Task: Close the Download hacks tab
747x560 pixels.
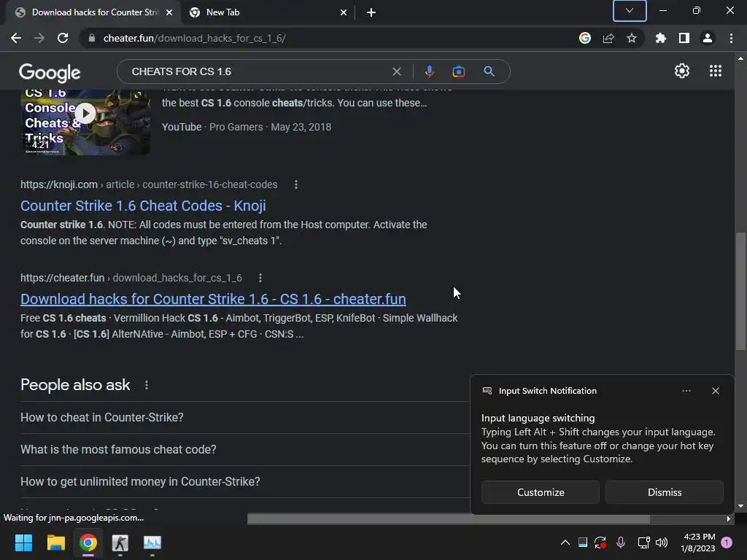Action: 169,12
